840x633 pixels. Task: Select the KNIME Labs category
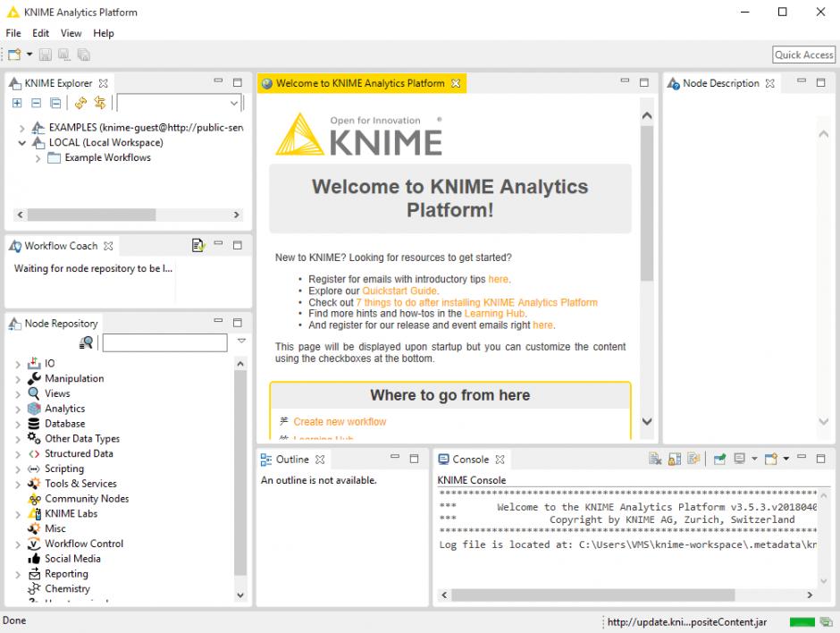[71, 513]
